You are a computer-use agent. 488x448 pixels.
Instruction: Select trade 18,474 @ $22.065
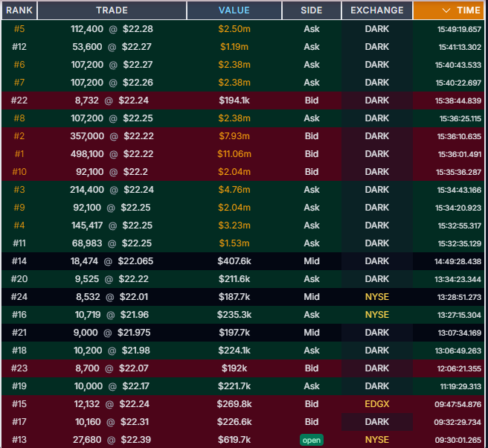112,261
